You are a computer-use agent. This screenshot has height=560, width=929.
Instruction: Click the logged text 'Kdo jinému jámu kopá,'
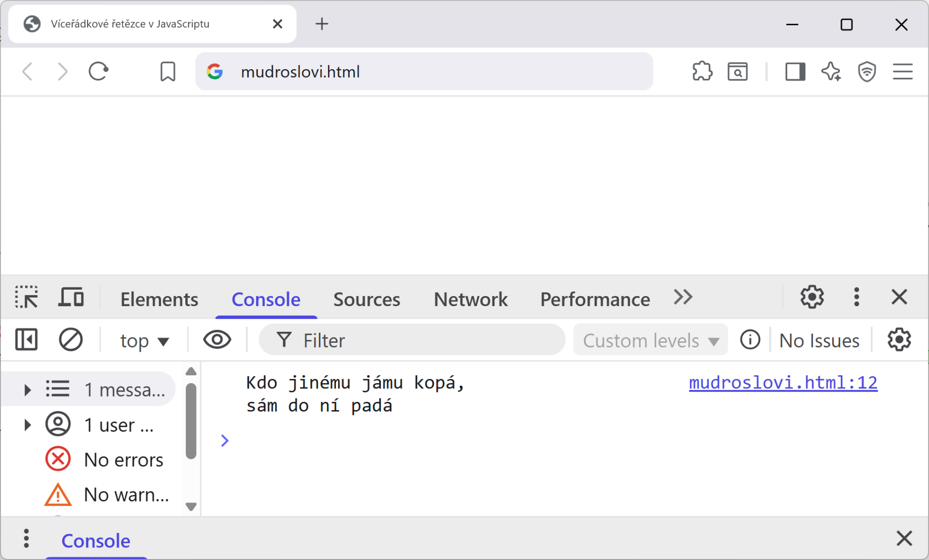click(355, 383)
